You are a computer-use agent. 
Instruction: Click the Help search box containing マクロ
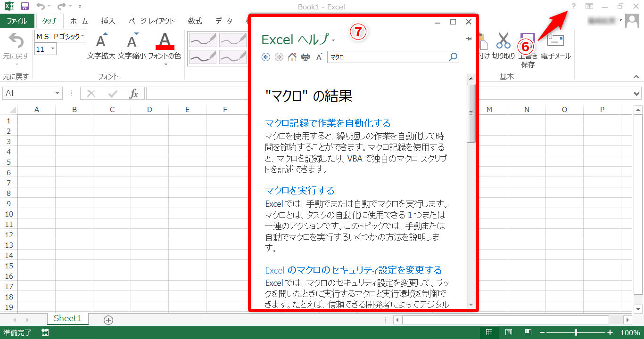coord(388,57)
